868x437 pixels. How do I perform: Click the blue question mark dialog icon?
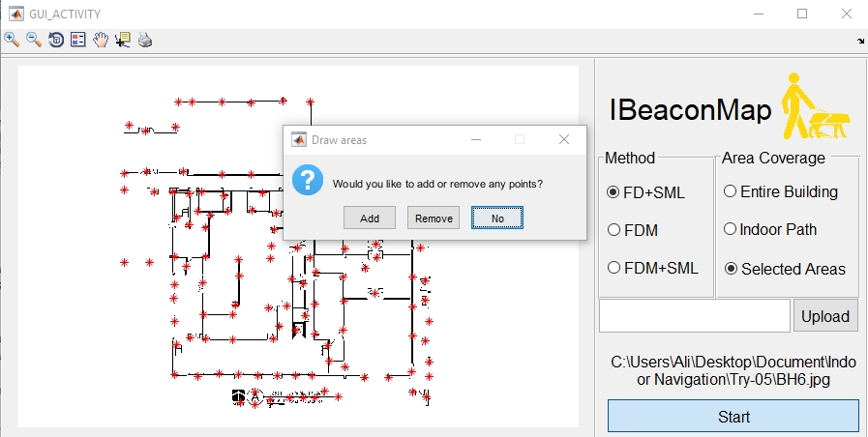pos(308,180)
